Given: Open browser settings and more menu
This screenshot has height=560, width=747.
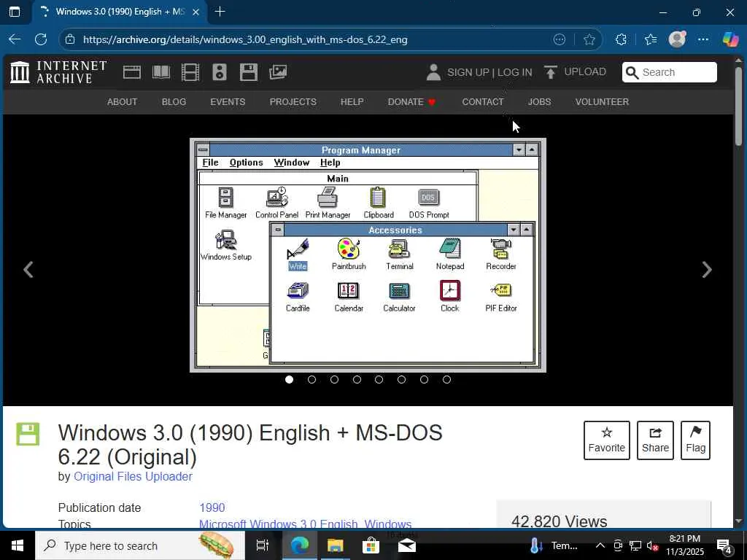Looking at the screenshot, I should [703, 39].
